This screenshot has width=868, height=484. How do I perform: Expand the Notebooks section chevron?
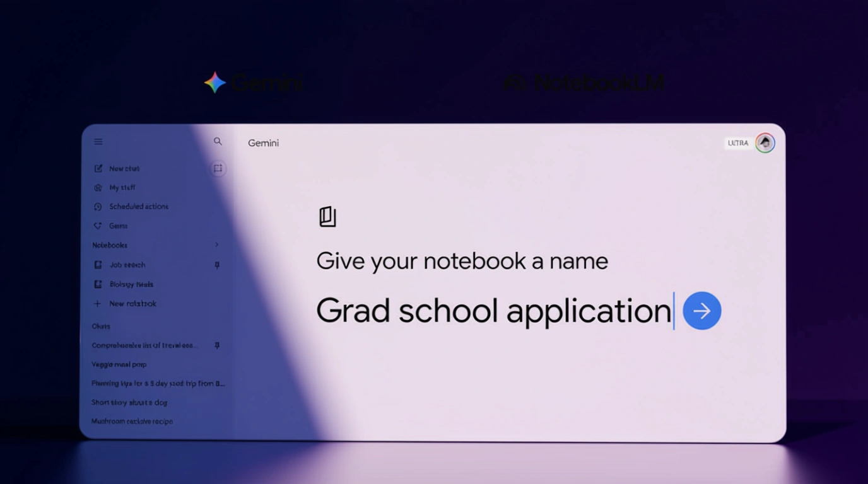216,245
